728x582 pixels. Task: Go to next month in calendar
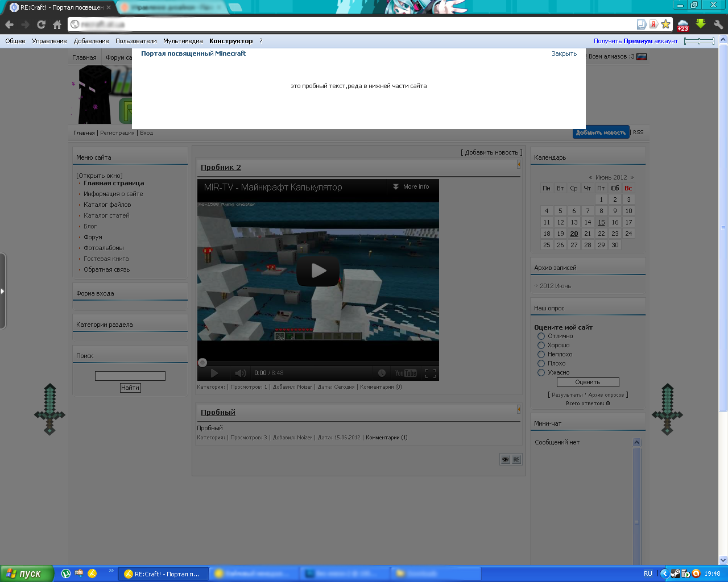coord(632,177)
